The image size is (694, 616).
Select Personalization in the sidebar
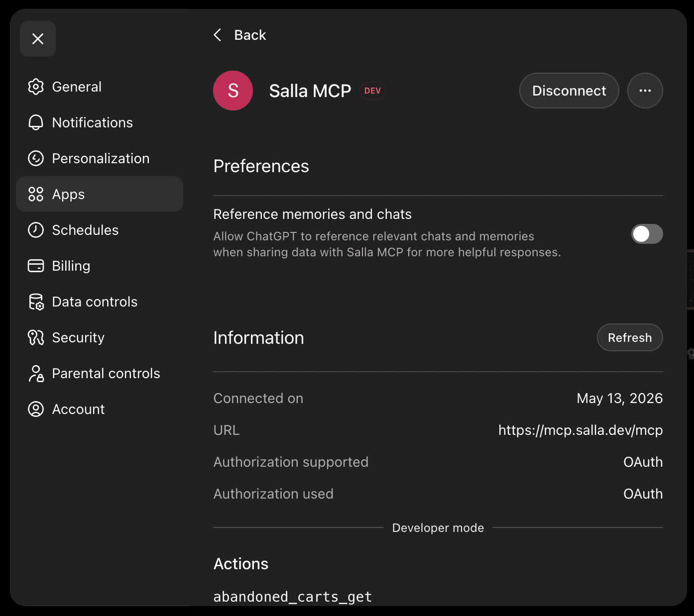click(100, 158)
